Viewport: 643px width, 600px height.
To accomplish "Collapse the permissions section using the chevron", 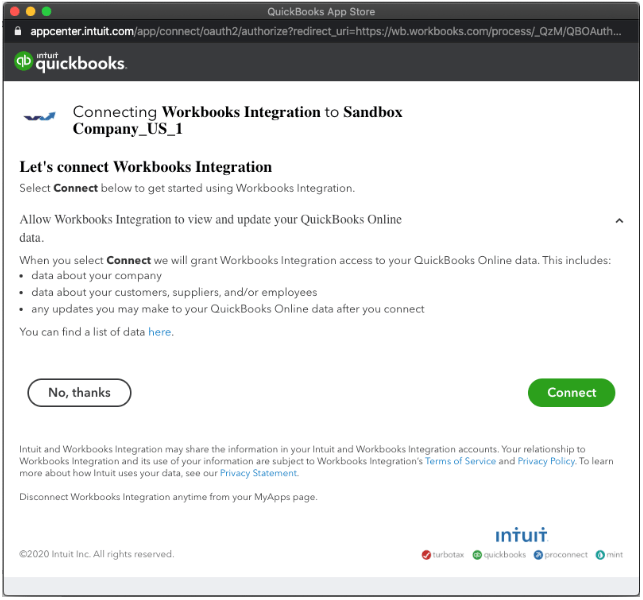I will pos(619,221).
